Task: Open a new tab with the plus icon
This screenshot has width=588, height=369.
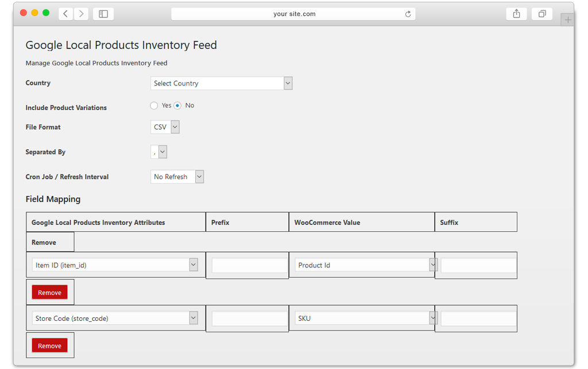Action: tap(568, 20)
